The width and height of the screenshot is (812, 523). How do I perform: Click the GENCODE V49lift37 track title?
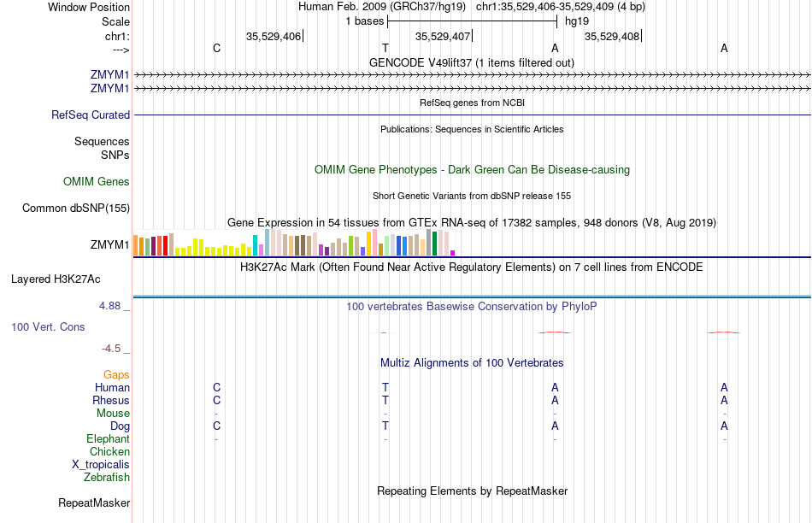(471, 62)
